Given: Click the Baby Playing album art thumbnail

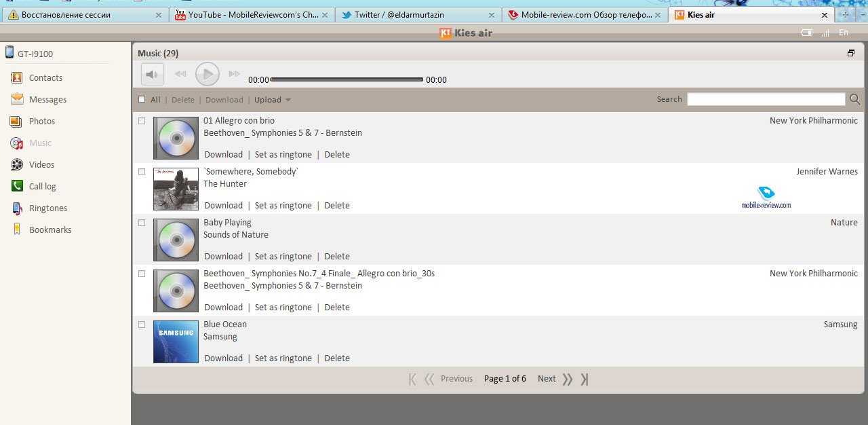Looking at the screenshot, I should tap(176, 240).
